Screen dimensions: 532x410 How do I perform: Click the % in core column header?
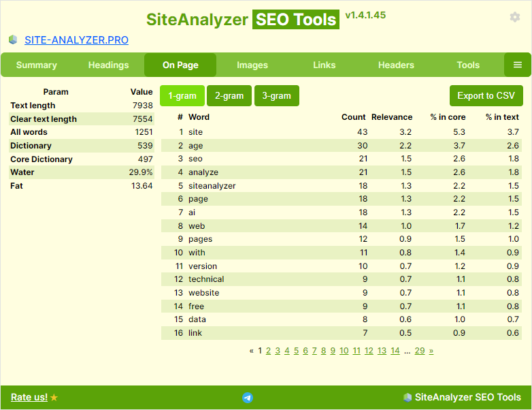point(448,117)
